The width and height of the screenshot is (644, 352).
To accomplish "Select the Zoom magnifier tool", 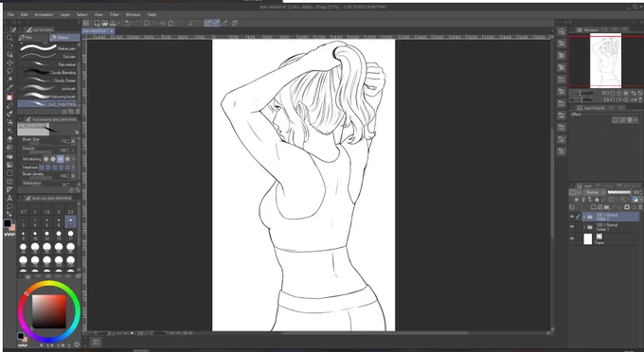I will 9,38.
